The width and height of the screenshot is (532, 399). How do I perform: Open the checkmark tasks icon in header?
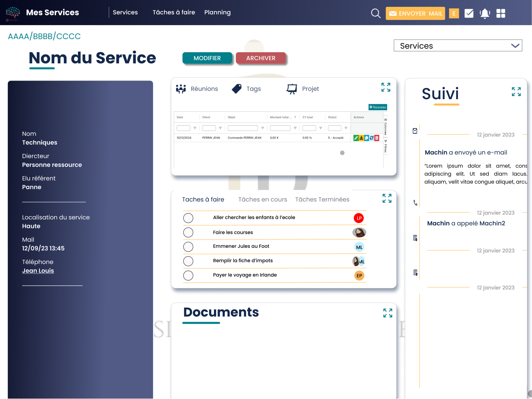(469, 13)
